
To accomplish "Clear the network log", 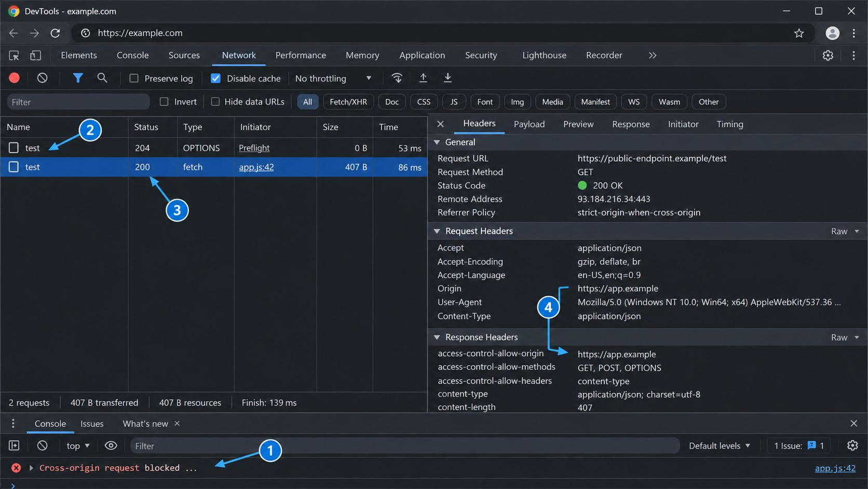I will [x=43, y=78].
